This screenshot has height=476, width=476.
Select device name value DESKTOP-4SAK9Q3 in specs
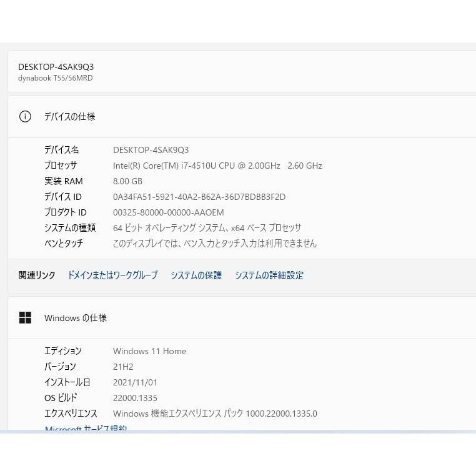(151, 150)
